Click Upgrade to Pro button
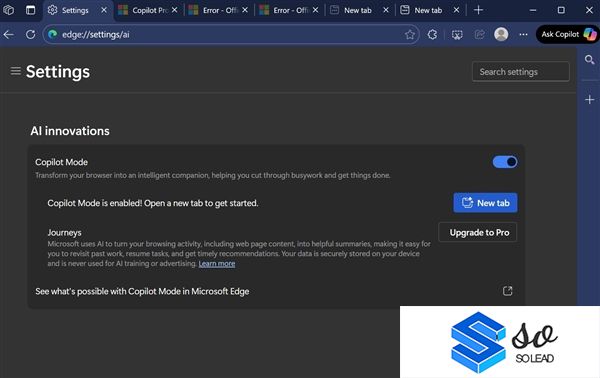 478,232
